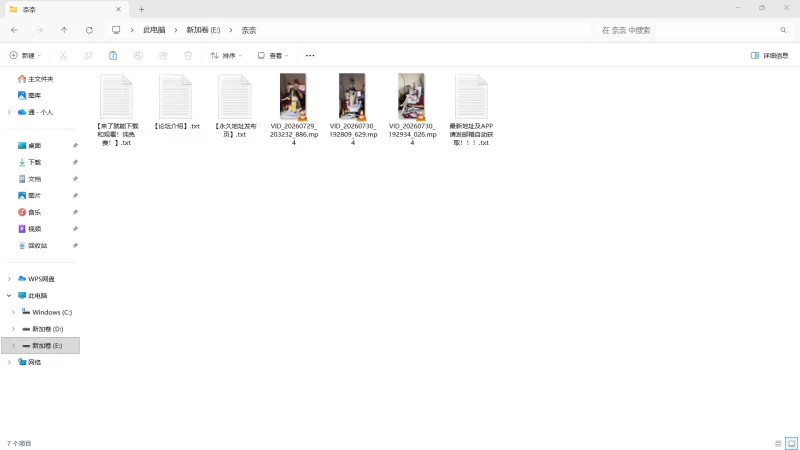This screenshot has width=800, height=450.
Task: Open 回收站 Recycle Bin in sidebar
Action: (33, 245)
